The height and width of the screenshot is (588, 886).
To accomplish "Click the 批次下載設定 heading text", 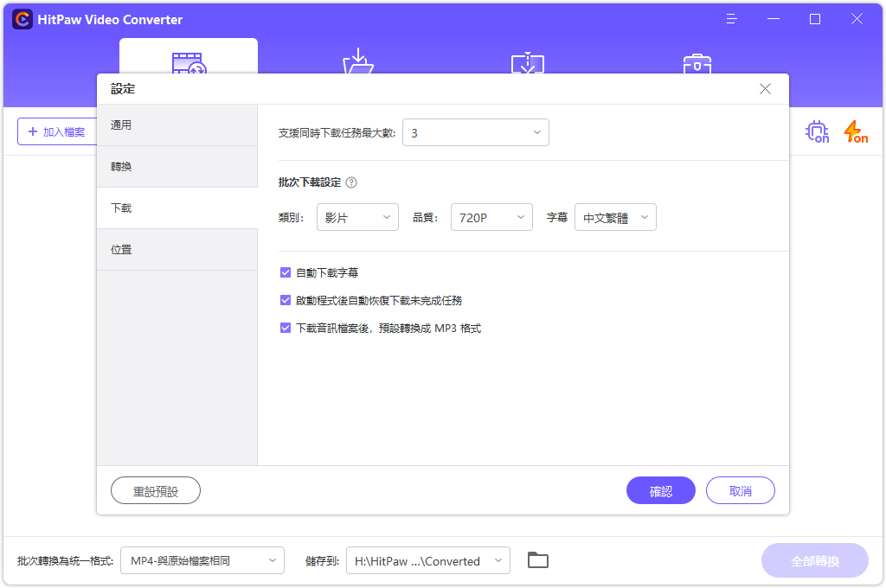I will [310, 182].
